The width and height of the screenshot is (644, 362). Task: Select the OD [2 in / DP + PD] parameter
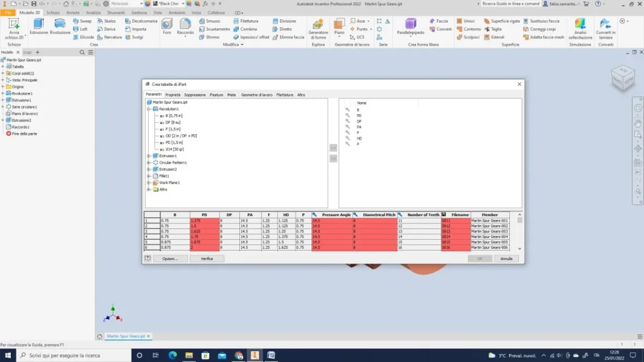pyautogui.click(x=178, y=136)
